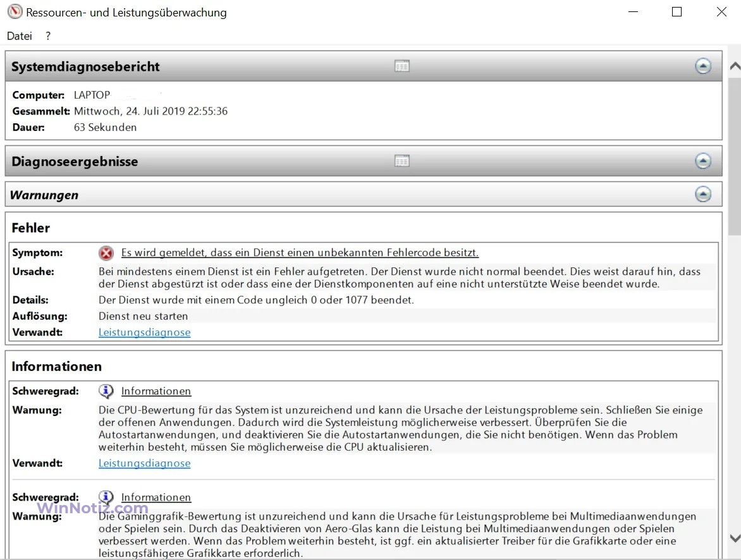Select the computer name 'LAPTOP'
Screen dimensions: 741x560
click(92, 95)
